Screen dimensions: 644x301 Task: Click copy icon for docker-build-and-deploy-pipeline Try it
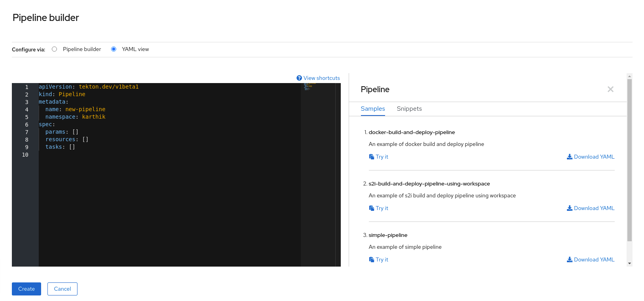tap(371, 157)
